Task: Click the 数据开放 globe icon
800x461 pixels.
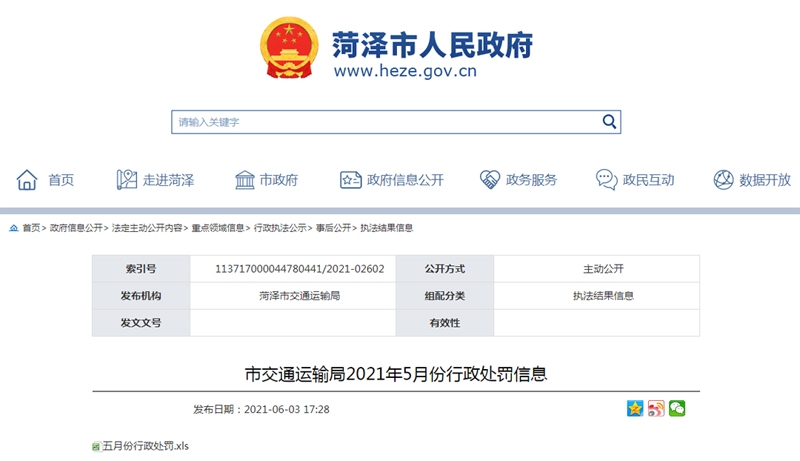Action: coord(723,180)
